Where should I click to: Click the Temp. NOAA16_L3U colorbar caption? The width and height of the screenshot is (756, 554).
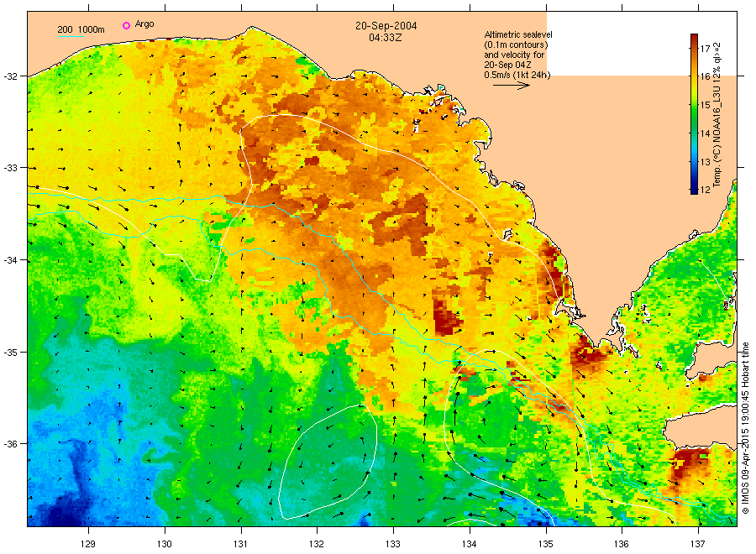point(717,115)
